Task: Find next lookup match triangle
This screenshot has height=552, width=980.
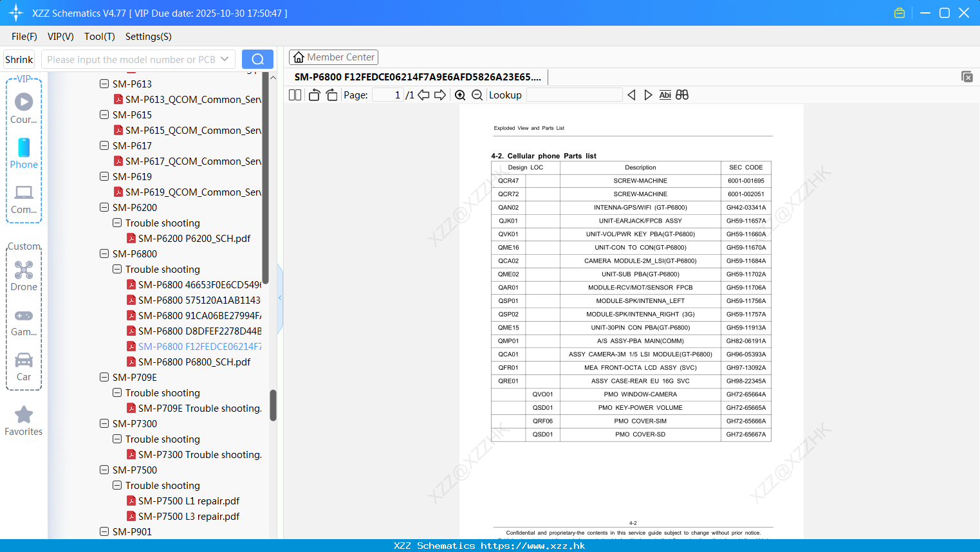Action: pos(648,95)
